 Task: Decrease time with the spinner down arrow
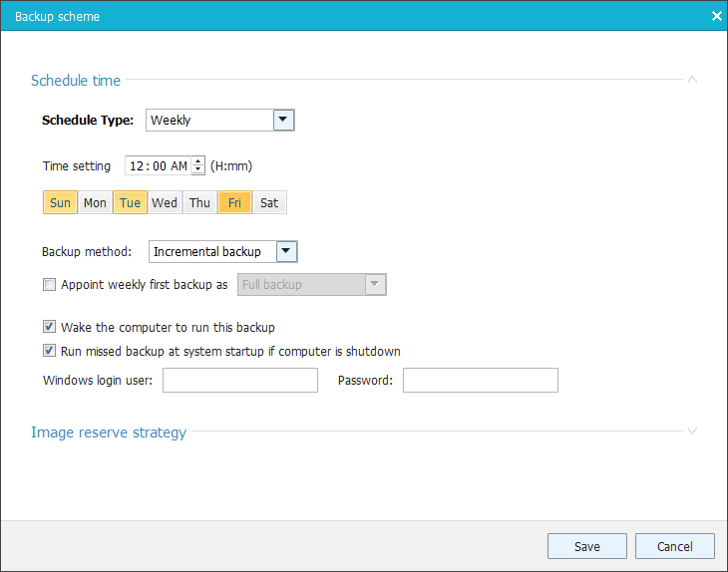coord(198,170)
